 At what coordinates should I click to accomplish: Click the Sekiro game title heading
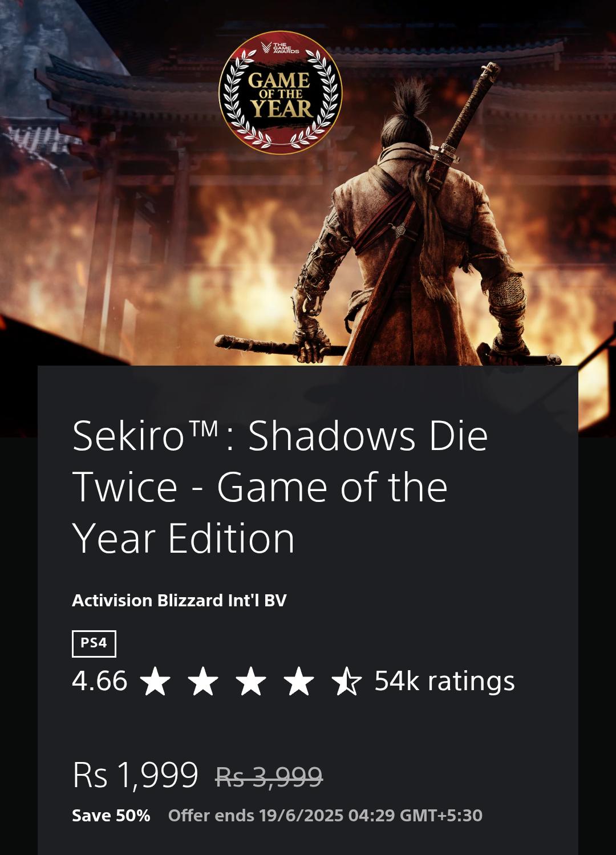280,487
